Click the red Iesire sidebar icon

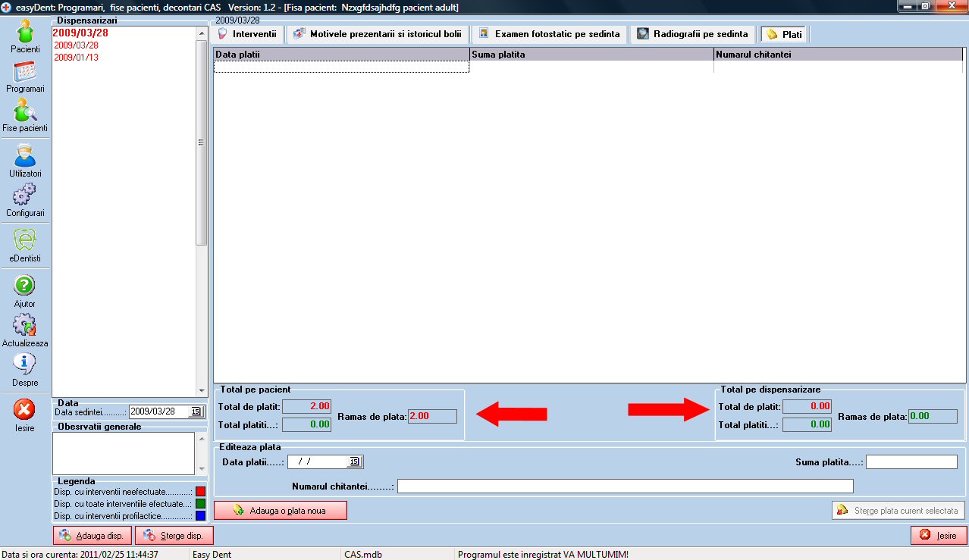coord(25,411)
